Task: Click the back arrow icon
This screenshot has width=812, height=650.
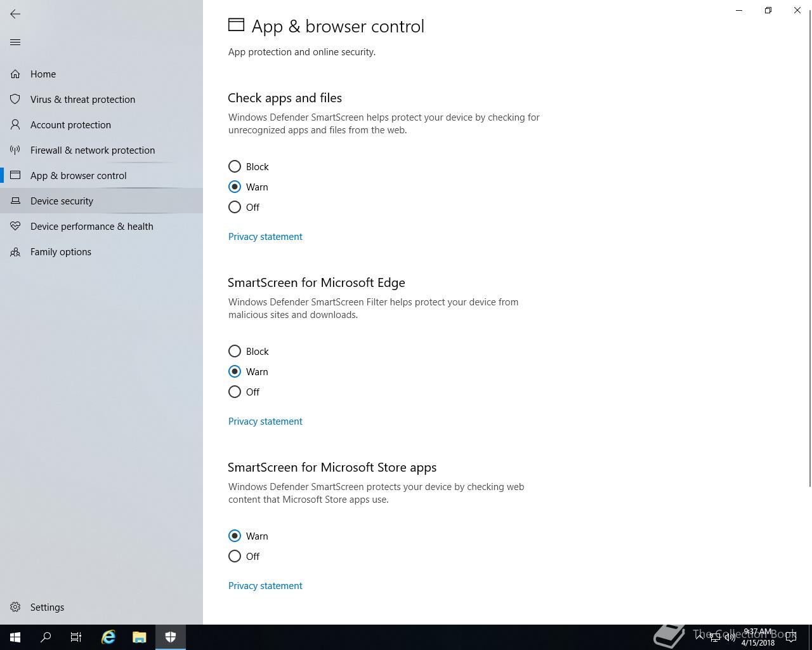Action: [15, 14]
